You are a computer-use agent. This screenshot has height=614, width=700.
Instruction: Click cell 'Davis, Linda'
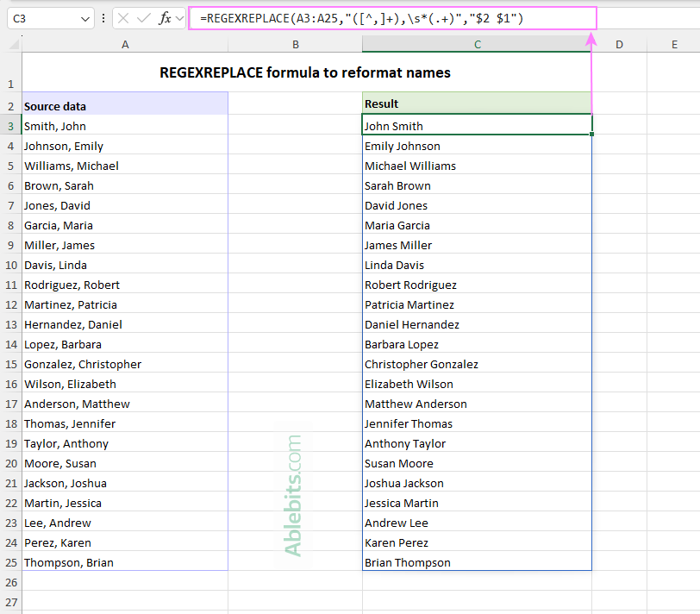click(125, 264)
